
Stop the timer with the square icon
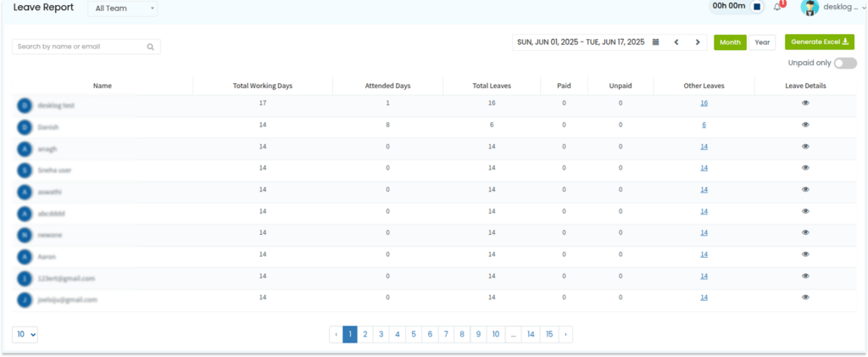757,7
